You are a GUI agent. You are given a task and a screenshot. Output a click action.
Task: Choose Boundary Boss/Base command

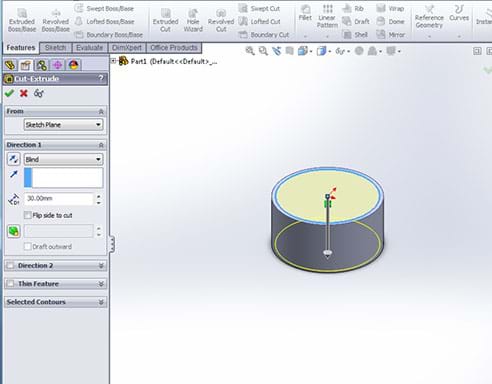[109, 35]
